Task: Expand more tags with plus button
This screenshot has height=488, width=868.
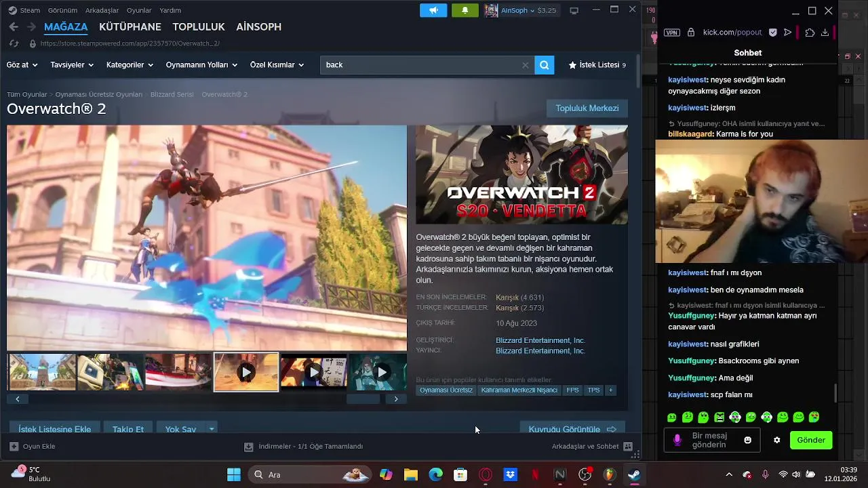Action: click(610, 390)
